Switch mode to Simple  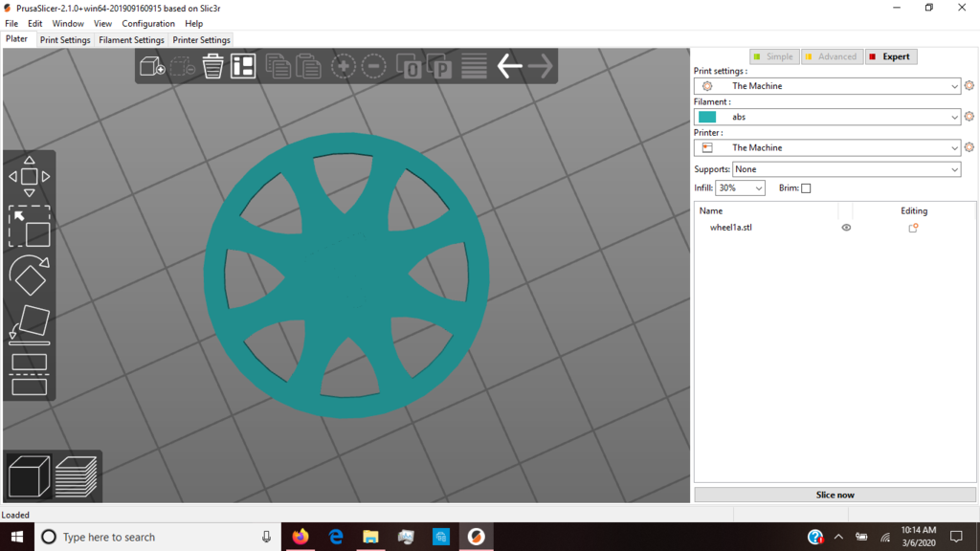pyautogui.click(x=773, y=56)
